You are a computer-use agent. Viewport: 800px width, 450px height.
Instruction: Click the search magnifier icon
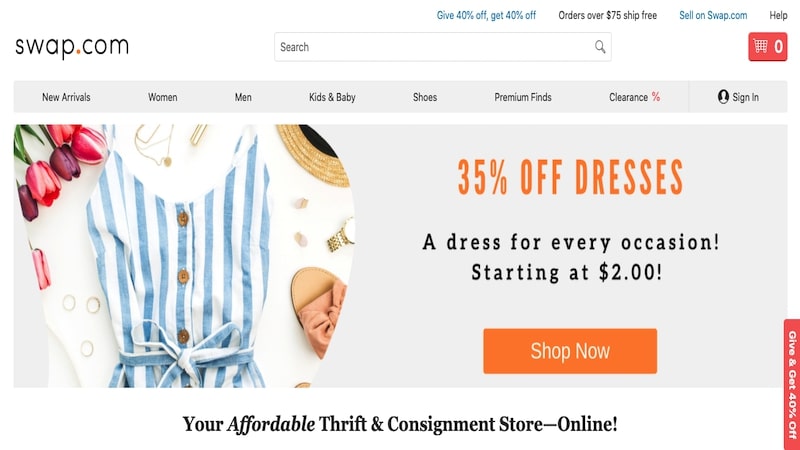600,47
